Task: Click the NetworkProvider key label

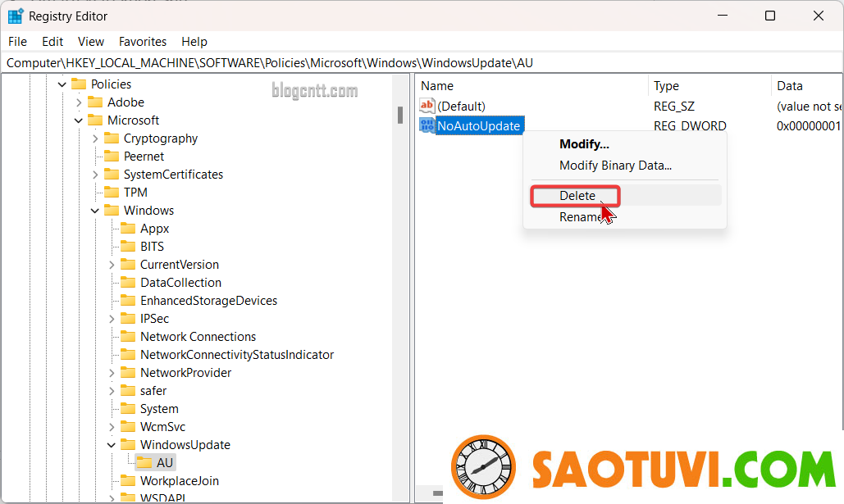Action: pyautogui.click(x=185, y=373)
